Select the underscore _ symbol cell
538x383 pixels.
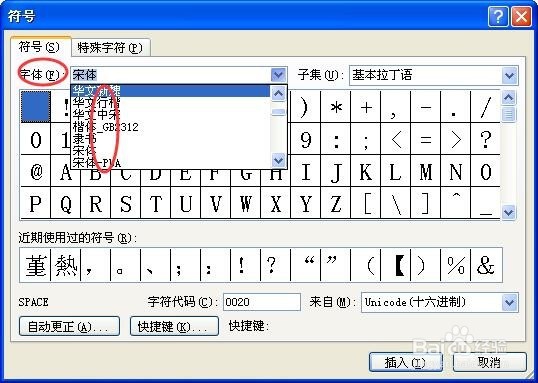[x=486, y=203]
